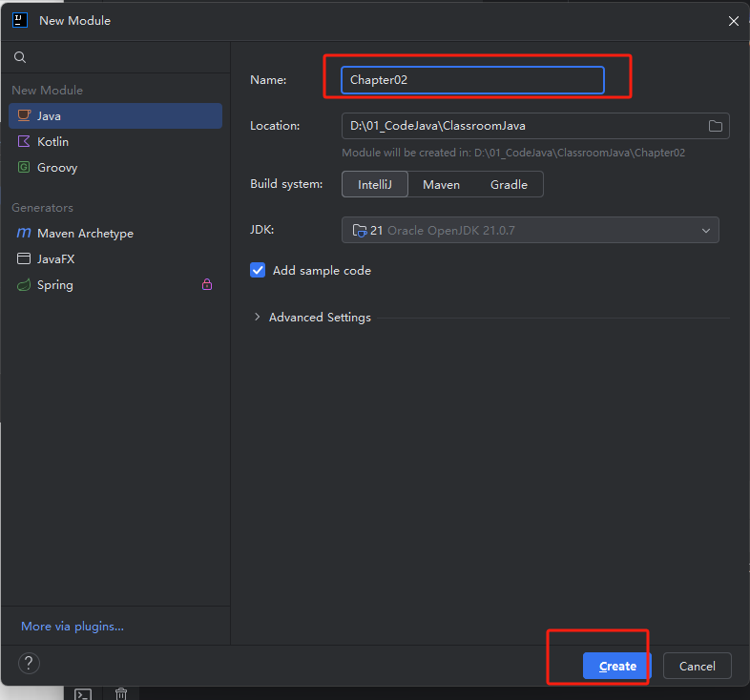Click the "New Module" list heading
Viewport: 750px width, 700px height.
48,91
